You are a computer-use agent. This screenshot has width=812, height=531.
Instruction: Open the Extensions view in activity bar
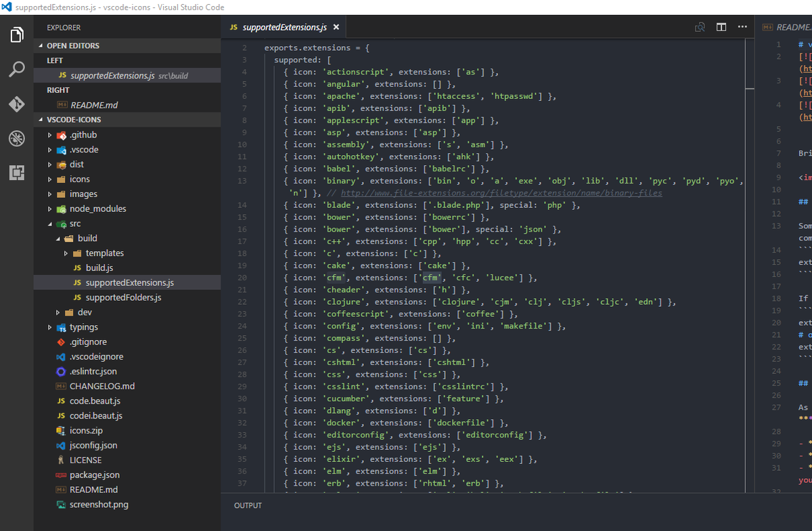(x=17, y=173)
